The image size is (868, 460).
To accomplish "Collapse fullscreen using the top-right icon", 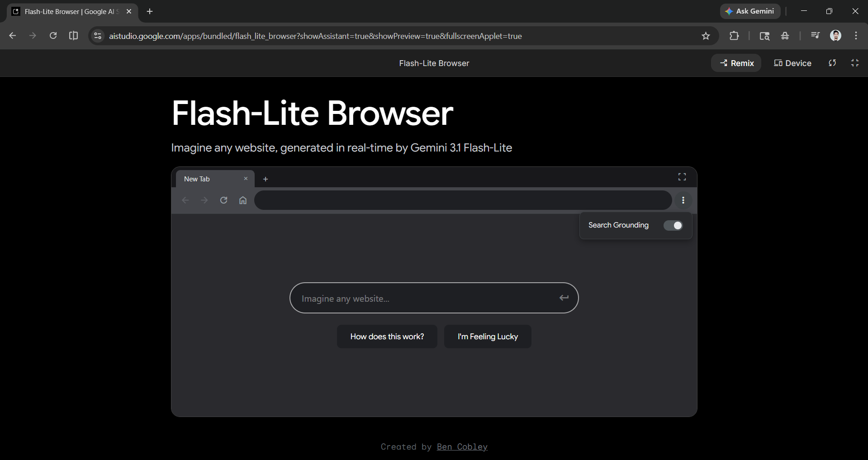I will pyautogui.click(x=854, y=63).
